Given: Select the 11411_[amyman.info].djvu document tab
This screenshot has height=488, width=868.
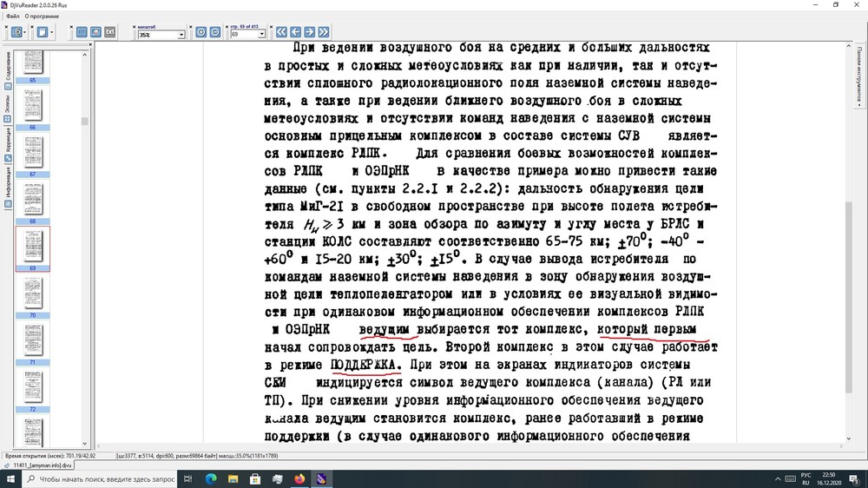Looking at the screenshot, I should (x=39, y=465).
